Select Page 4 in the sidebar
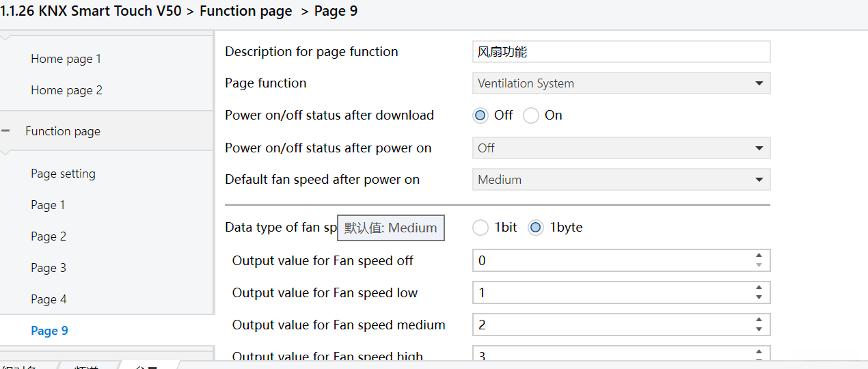This screenshot has height=369, width=868. [48, 299]
